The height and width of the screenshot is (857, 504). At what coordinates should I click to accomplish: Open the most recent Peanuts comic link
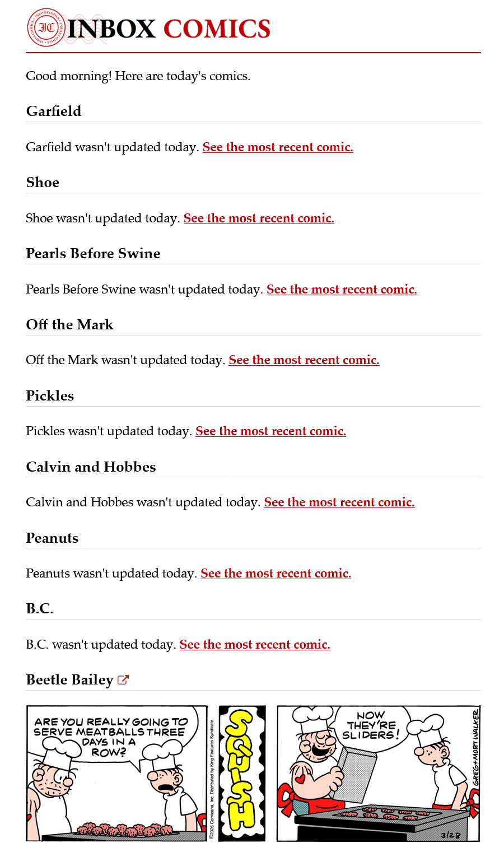(x=276, y=574)
